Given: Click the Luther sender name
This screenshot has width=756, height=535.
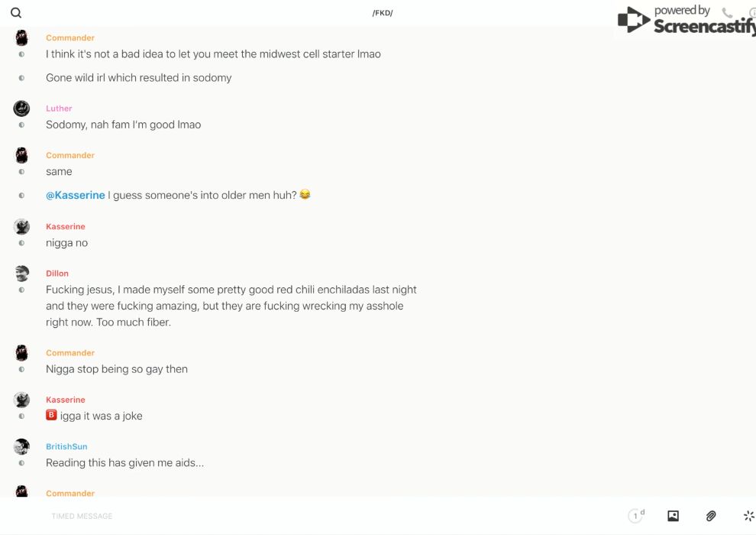Looking at the screenshot, I should click(x=59, y=109).
